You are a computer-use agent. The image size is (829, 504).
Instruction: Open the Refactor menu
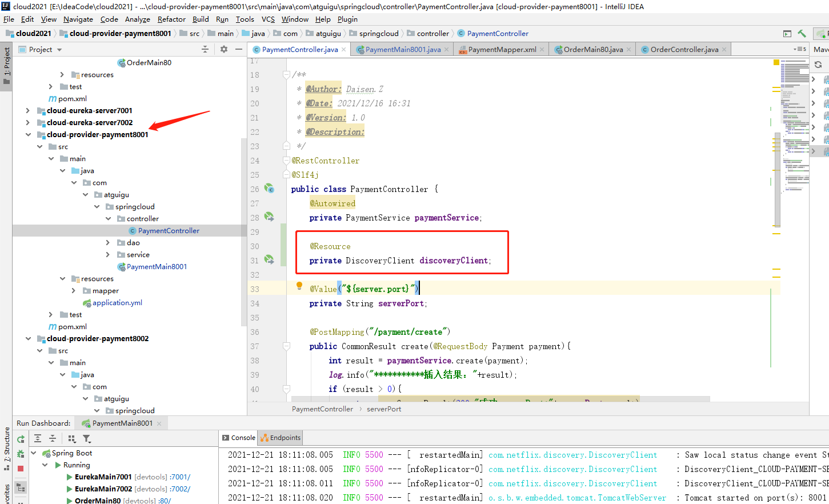(x=171, y=19)
